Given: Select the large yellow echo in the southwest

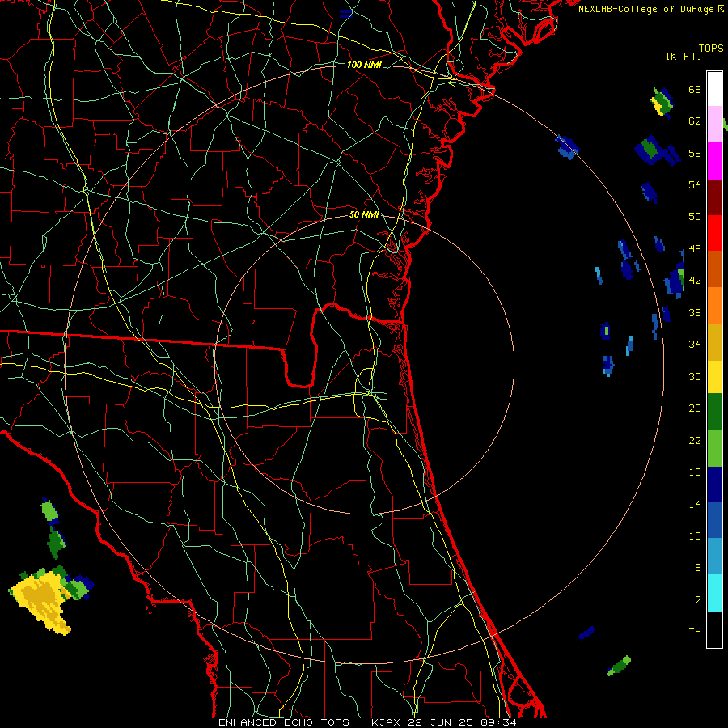Looking at the screenshot, I should coord(41,602).
